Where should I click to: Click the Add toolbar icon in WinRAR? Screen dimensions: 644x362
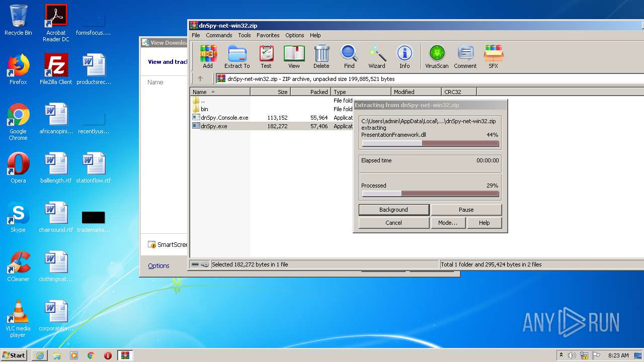[x=208, y=56]
